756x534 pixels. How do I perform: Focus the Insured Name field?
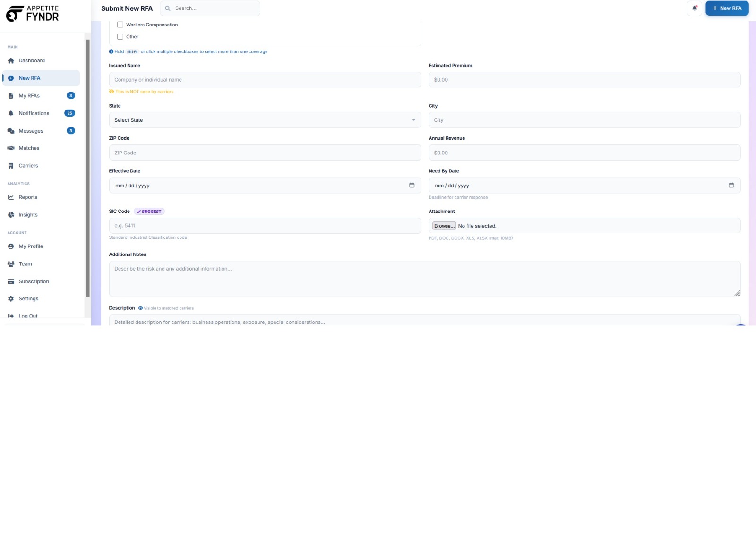pyautogui.click(x=265, y=80)
